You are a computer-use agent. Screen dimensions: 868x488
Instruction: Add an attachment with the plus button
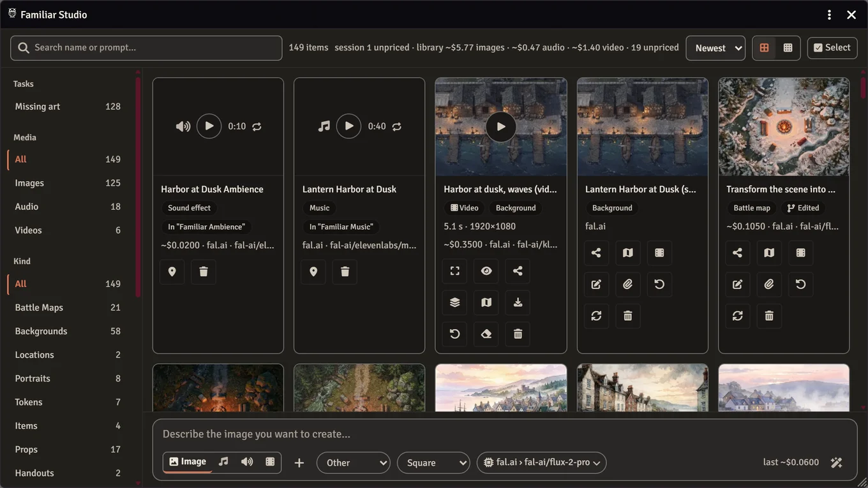click(299, 462)
